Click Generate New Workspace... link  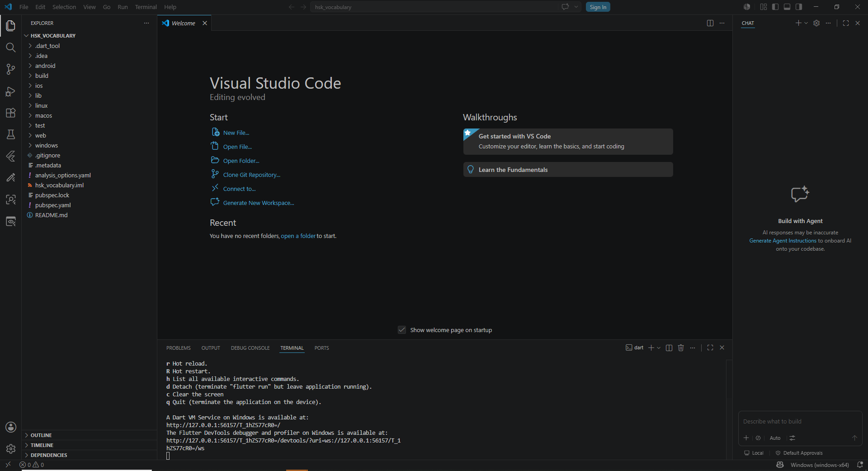pyautogui.click(x=258, y=203)
